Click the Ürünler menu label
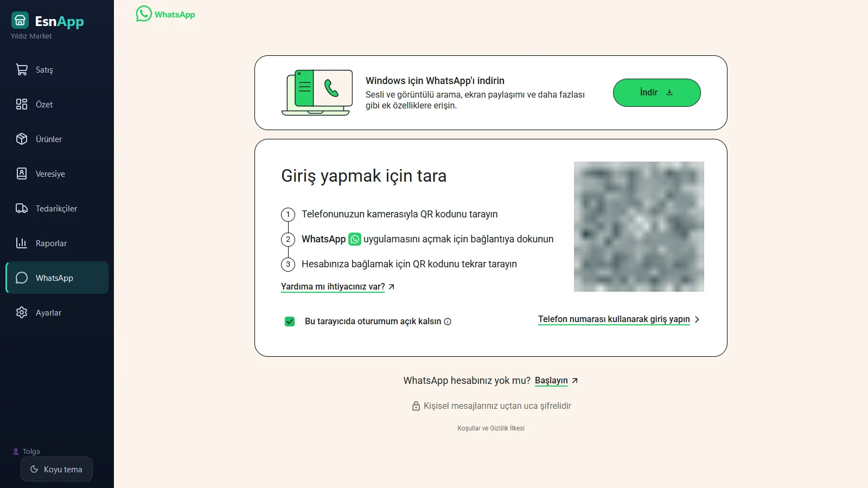The image size is (868, 488). point(49,139)
